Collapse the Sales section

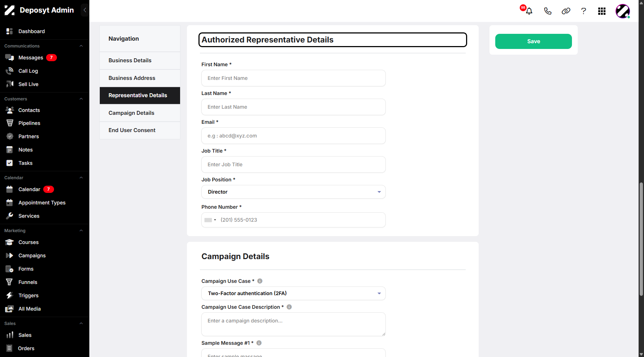click(81, 324)
